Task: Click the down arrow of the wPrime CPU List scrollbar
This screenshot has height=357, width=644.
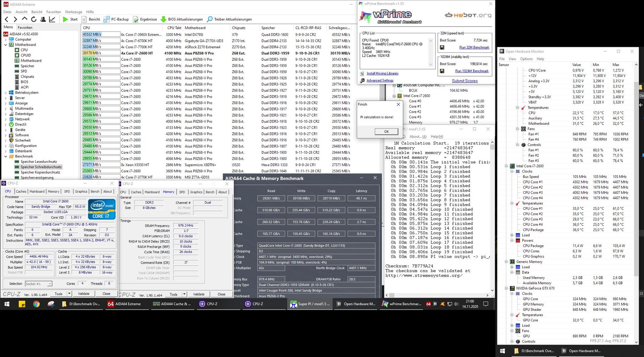Action: click(x=431, y=64)
